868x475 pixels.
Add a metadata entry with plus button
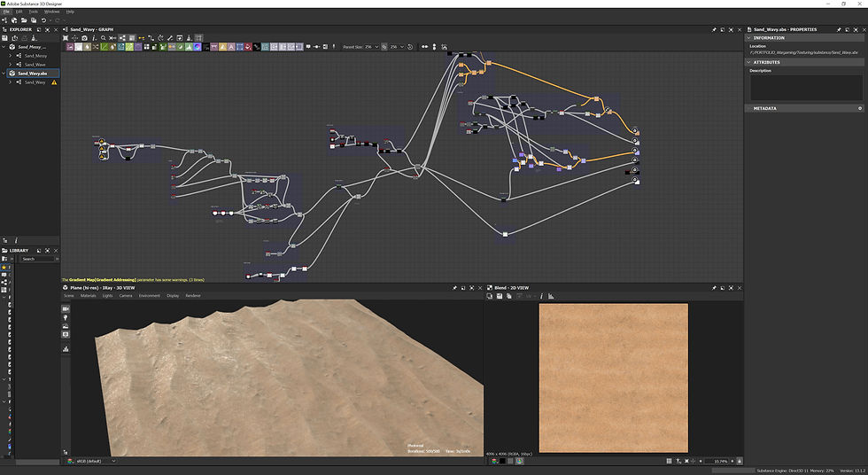(x=860, y=108)
